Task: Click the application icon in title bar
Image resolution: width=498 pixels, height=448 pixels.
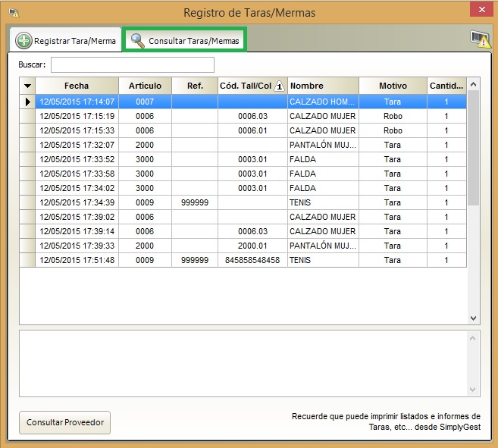Action: pos(14,13)
